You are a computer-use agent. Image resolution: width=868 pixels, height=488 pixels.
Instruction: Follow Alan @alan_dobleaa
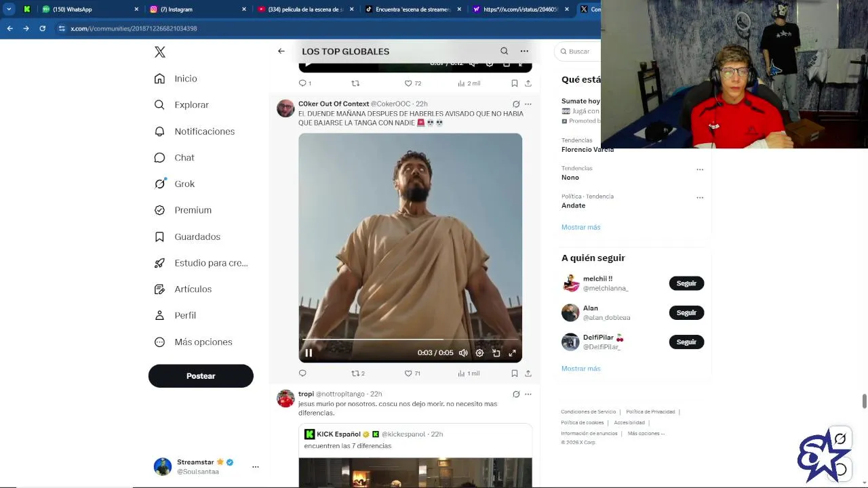(686, 312)
